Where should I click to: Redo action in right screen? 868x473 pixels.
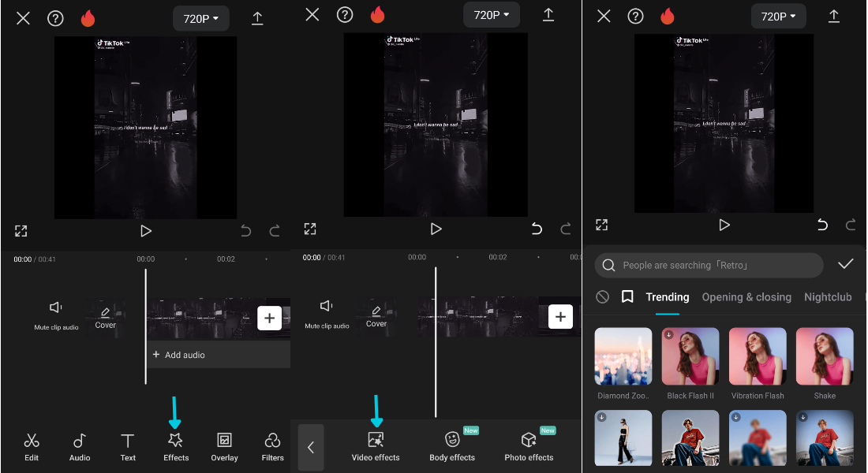tap(851, 225)
